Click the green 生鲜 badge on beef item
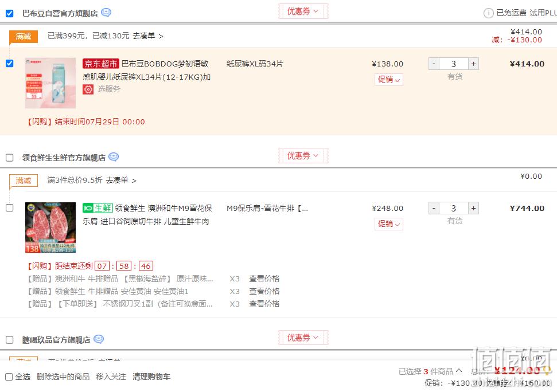Viewport: 557px width, 392px height. pos(98,208)
